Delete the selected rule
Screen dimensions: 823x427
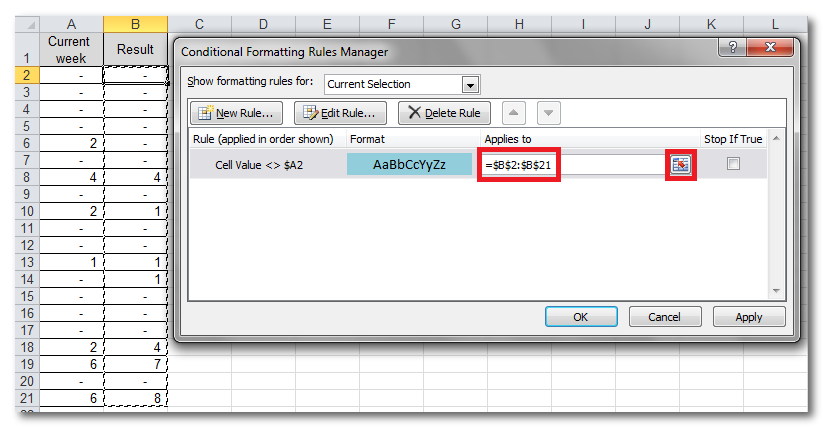[444, 113]
